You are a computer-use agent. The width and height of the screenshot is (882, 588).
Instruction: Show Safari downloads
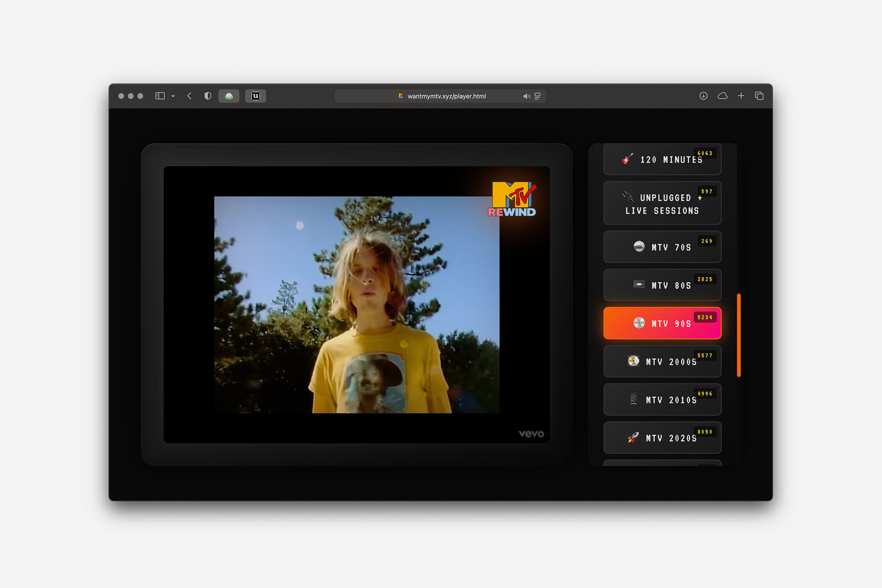(703, 96)
